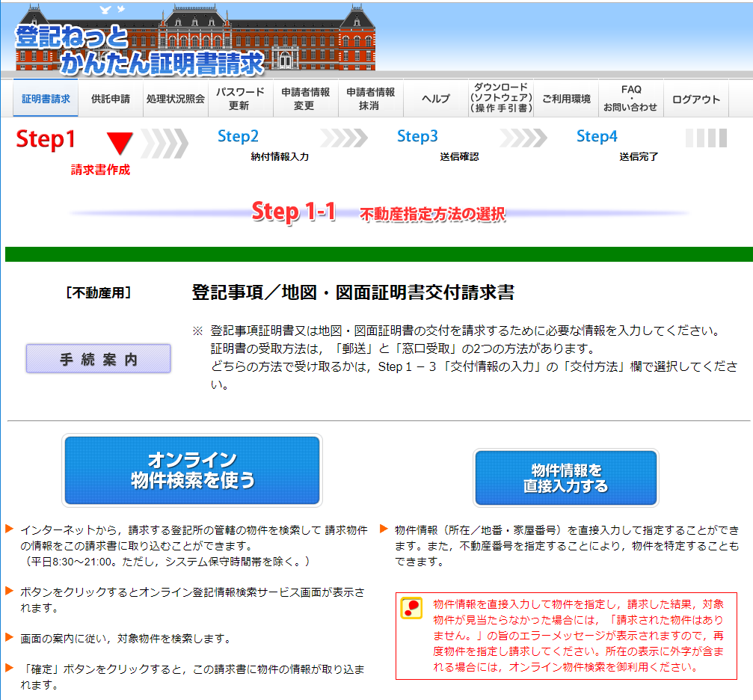Open ダウンロード (ソフトウェア・操作手引書) menu
The width and height of the screenshot is (753, 700).
point(501,99)
